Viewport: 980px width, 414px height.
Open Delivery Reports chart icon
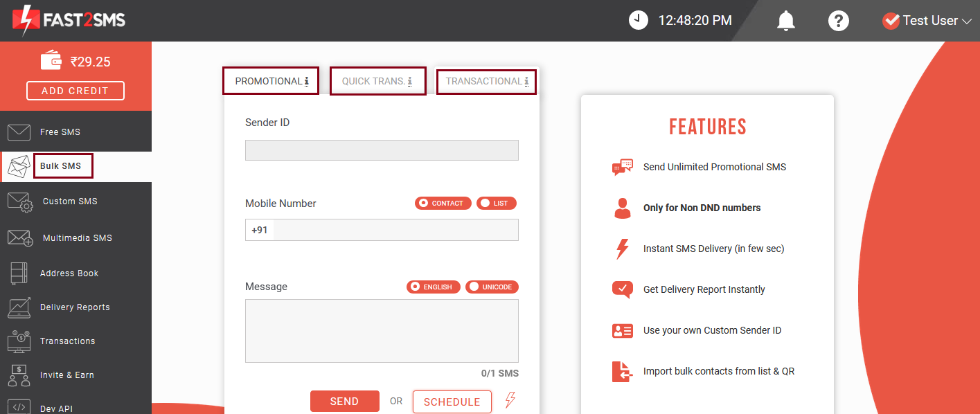[19, 307]
